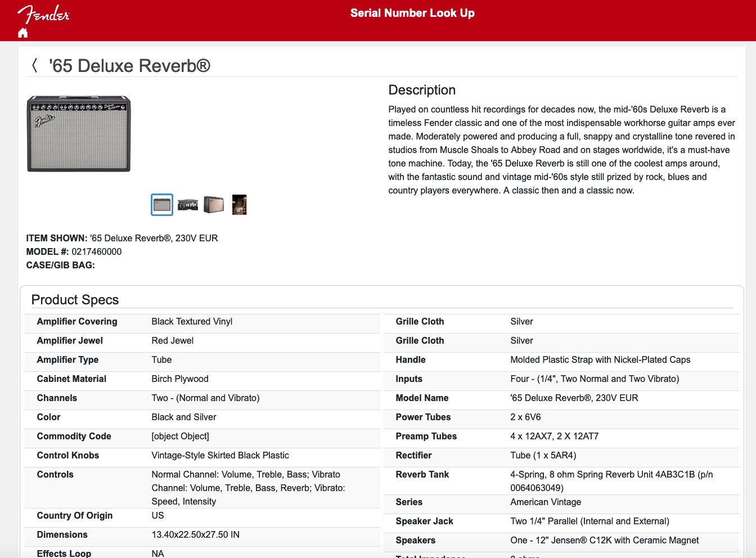Viewport: 756px width, 558px height.
Task: Click the model number 0217460000
Action: tap(96, 251)
